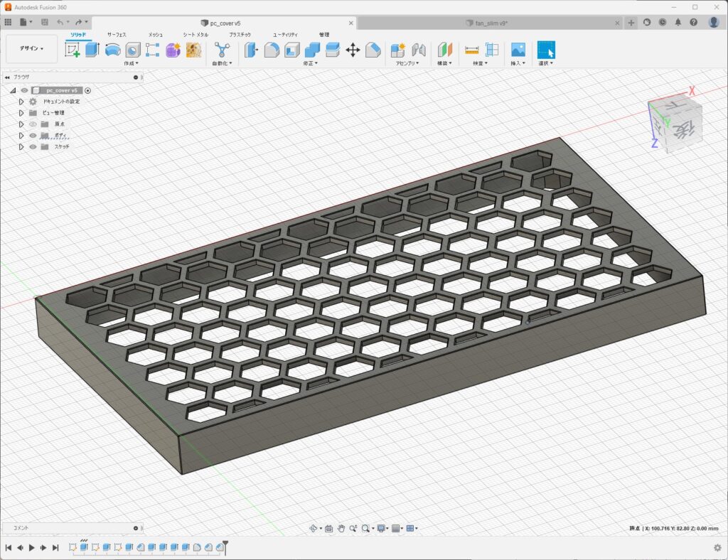This screenshot has height=560, width=728.
Task: Select the Pan hand tool
Action: (341, 528)
